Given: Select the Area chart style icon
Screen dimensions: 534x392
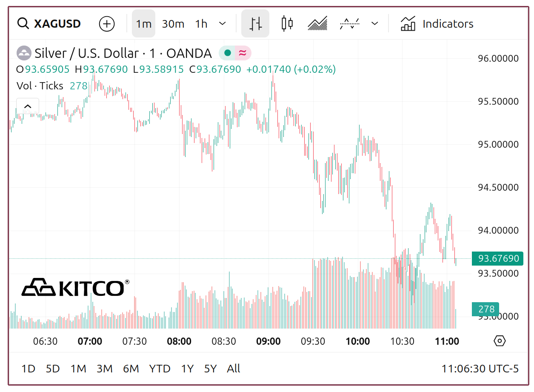Looking at the screenshot, I should click(317, 24).
